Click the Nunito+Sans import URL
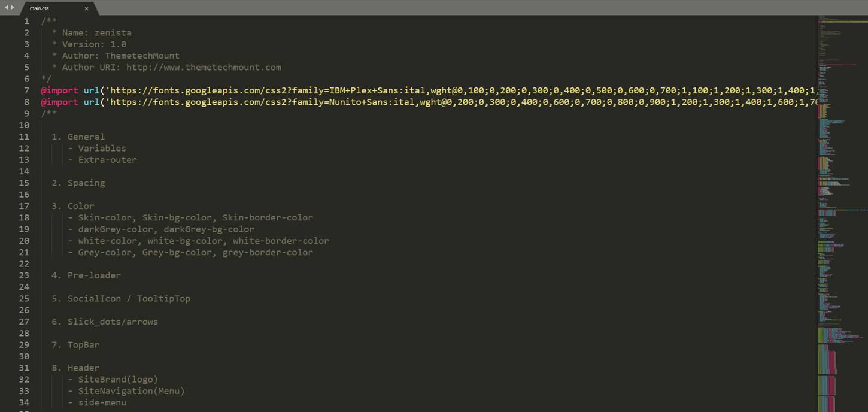This screenshot has width=868, height=412. [462, 102]
